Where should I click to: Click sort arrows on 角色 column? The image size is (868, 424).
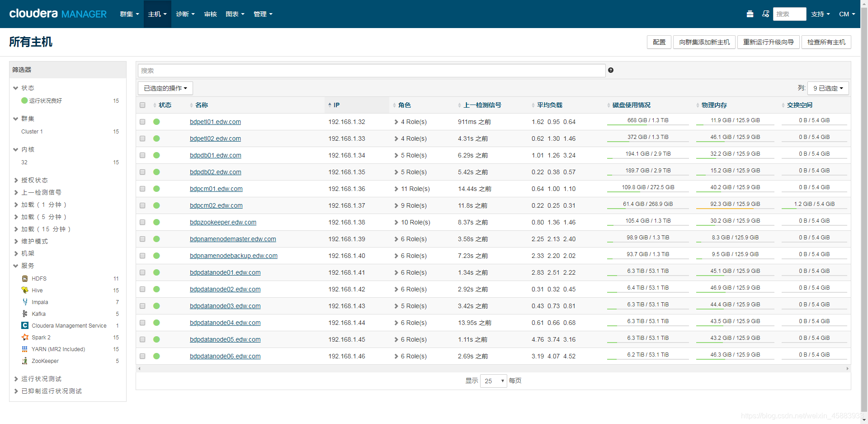pos(394,105)
